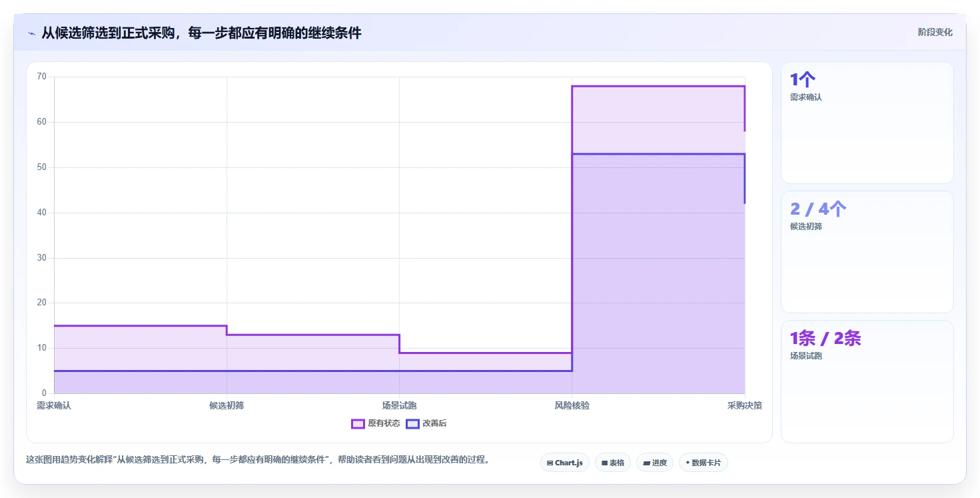Screen dimensions: 980x498
Task: Click the y-axis value 60
Action: 41,122
